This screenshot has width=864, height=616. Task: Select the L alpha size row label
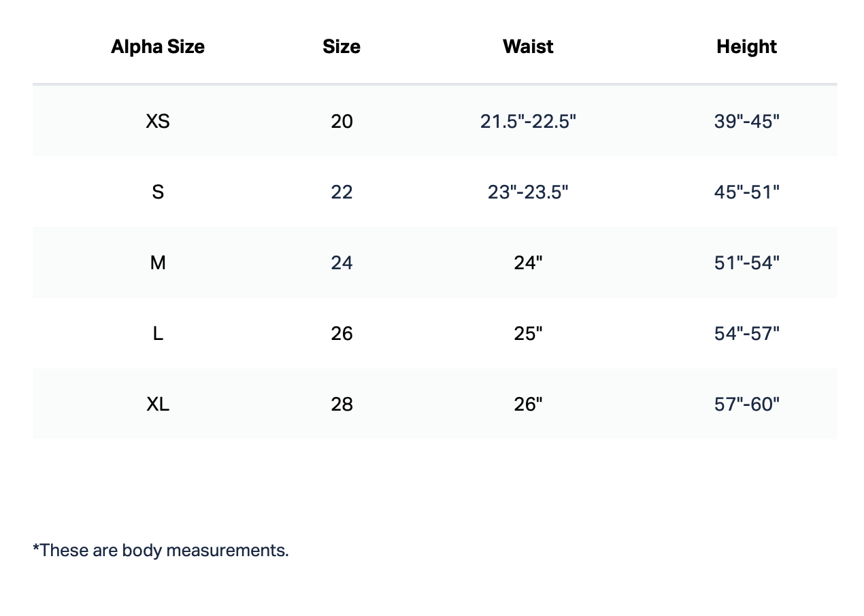tap(158, 333)
